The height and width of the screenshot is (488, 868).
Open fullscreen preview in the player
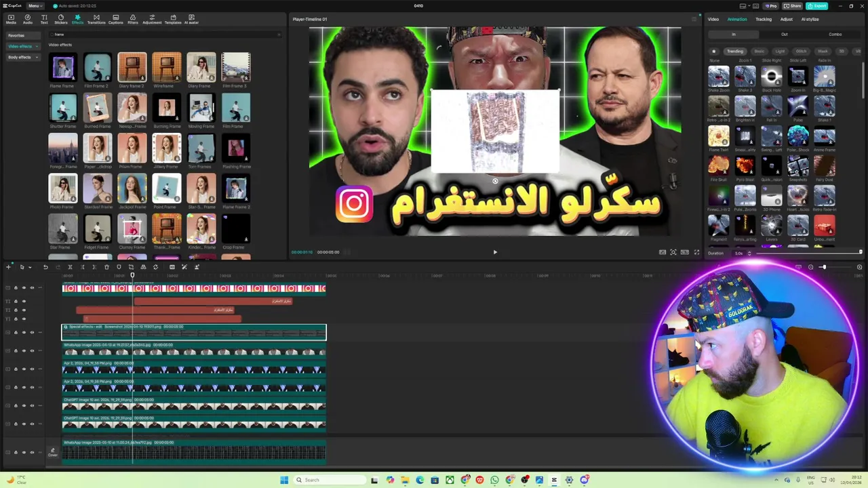point(696,252)
